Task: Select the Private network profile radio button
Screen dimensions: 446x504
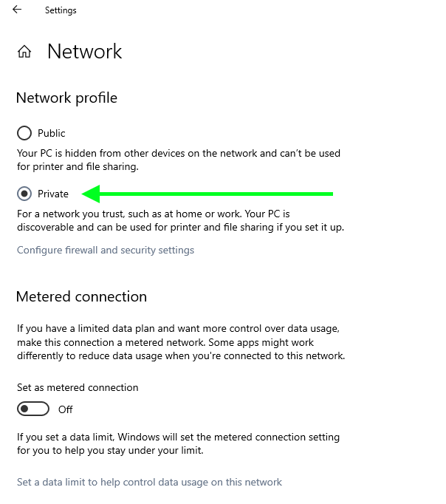Action: point(24,194)
